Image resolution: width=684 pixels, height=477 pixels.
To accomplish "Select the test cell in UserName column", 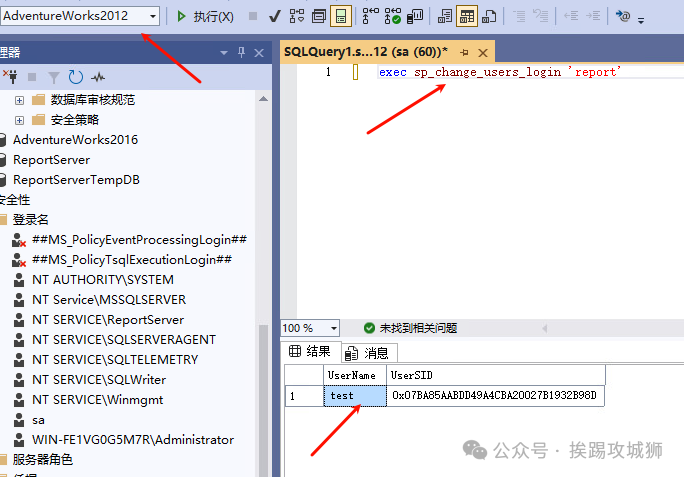I will tap(355, 395).
